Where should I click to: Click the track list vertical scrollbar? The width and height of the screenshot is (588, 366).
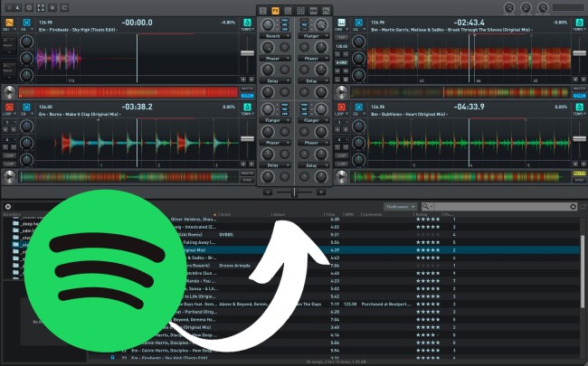(x=583, y=272)
